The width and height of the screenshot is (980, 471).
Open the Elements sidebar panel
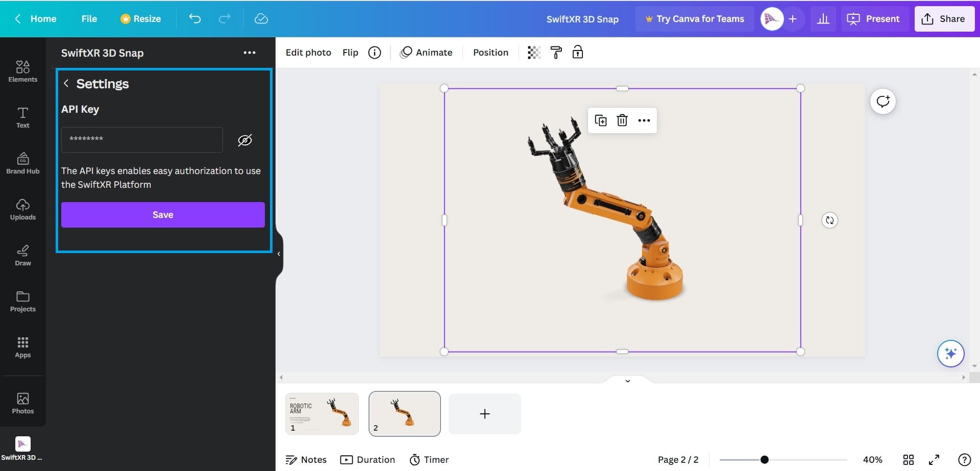pos(23,71)
